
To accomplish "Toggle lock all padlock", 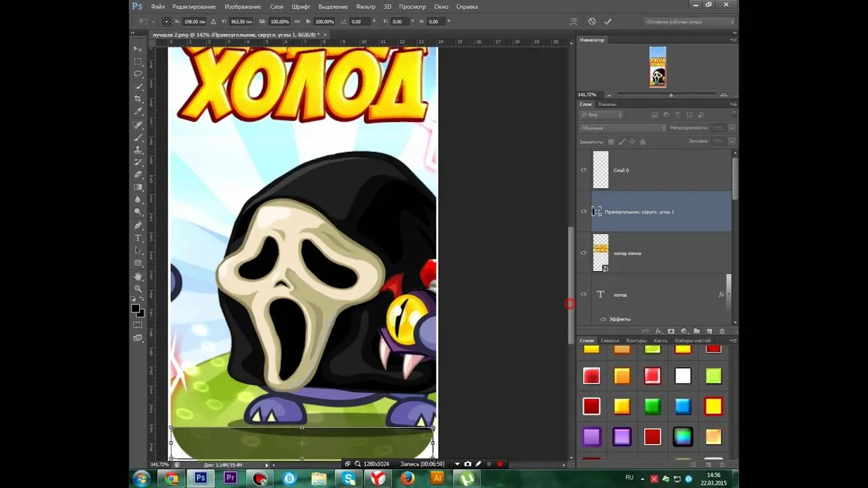I will (642, 142).
